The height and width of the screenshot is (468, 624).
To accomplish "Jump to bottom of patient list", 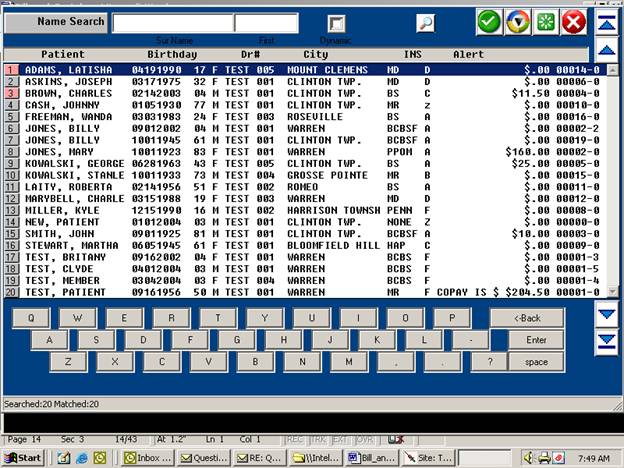I will click(x=606, y=342).
